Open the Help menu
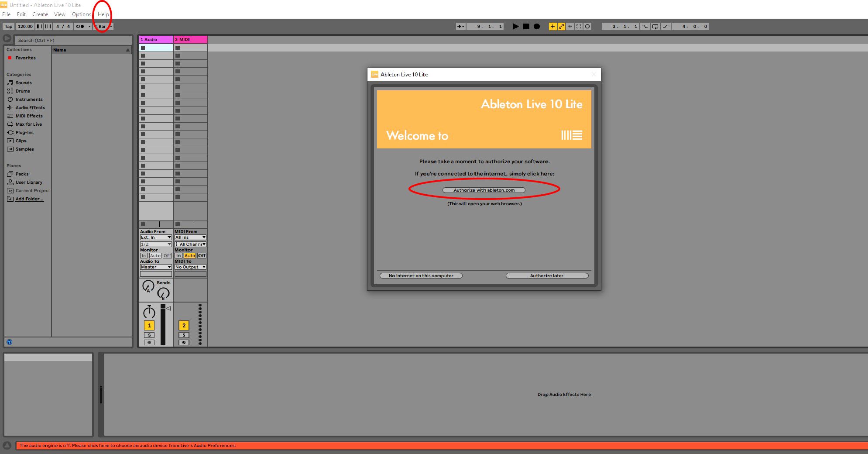868x454 pixels. click(x=103, y=14)
